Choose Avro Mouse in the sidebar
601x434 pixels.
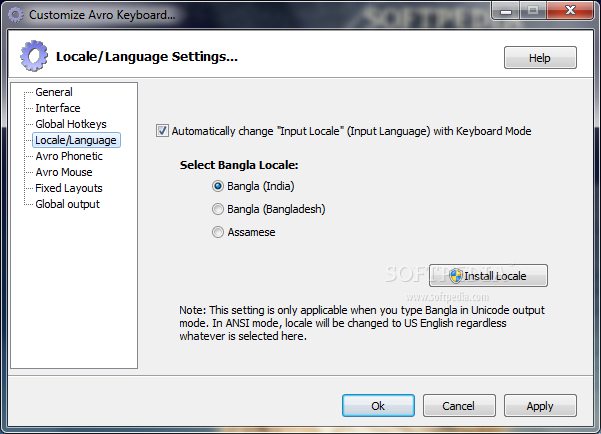click(x=64, y=172)
